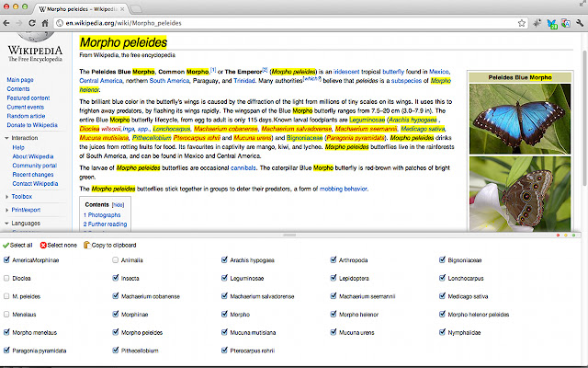Viewport: 588px width, 368px height.
Task: Open the browser home icon
Action: [x=45, y=23]
